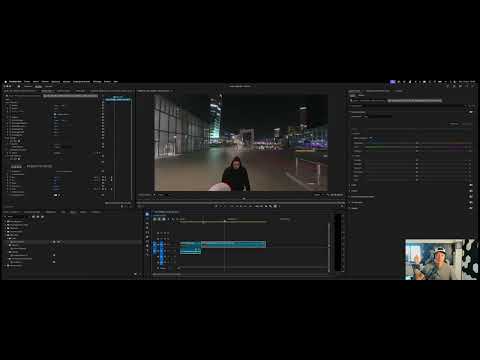Adjust the Saturation slider
Viewport: 480px width, 360px height.
[x=416, y=151]
